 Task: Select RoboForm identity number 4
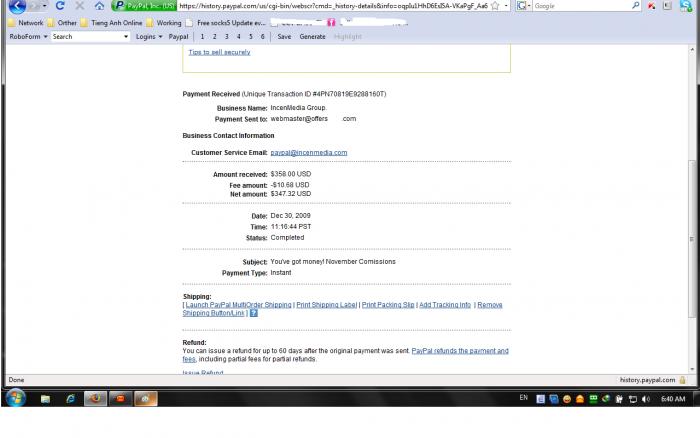[238, 37]
